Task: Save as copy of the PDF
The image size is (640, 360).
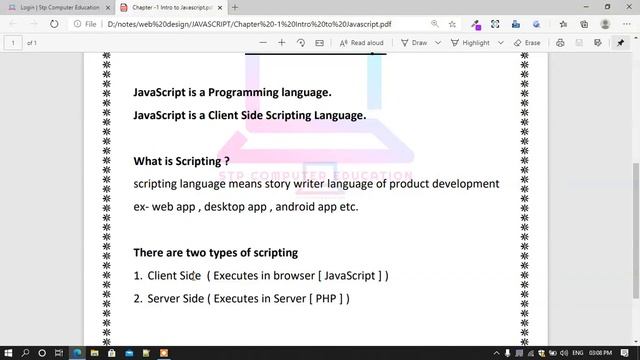Action: click(598, 42)
